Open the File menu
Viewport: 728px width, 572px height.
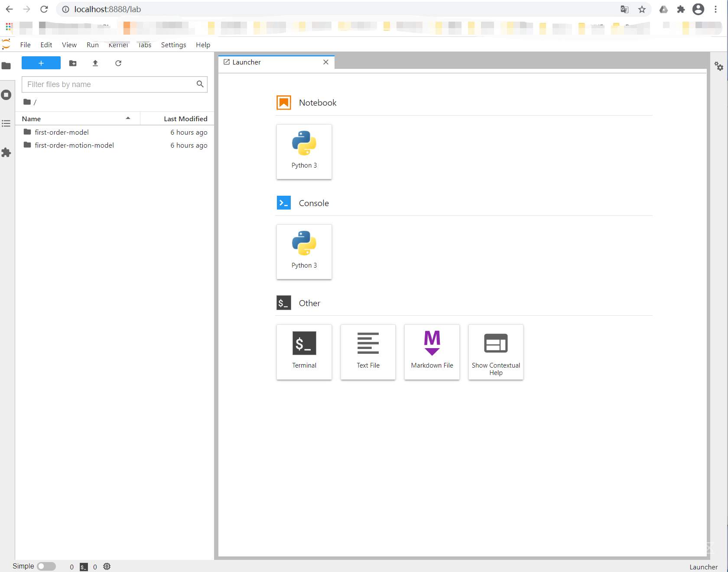(x=26, y=45)
